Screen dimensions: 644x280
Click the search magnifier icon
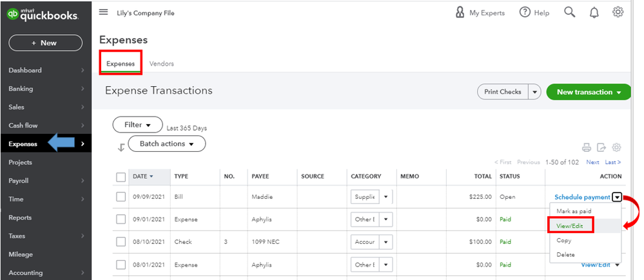(569, 12)
